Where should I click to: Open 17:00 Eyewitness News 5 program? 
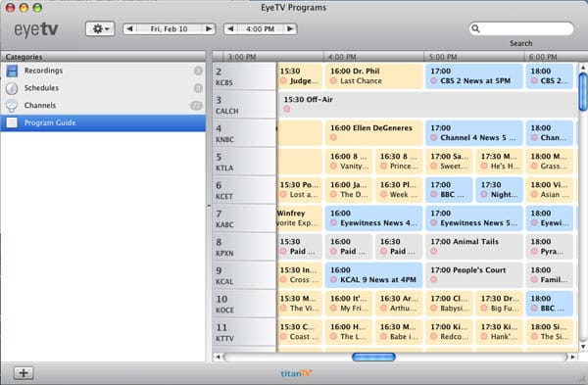[x=474, y=218]
